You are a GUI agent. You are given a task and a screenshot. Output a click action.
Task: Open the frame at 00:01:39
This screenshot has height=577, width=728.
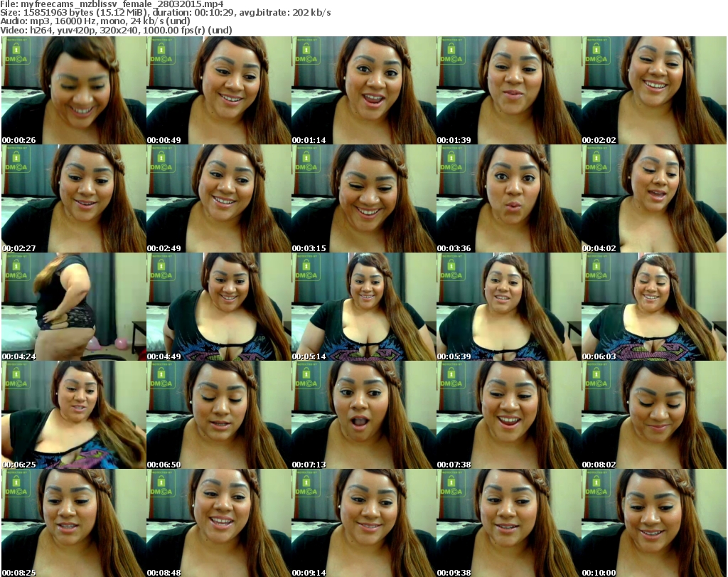point(509,90)
